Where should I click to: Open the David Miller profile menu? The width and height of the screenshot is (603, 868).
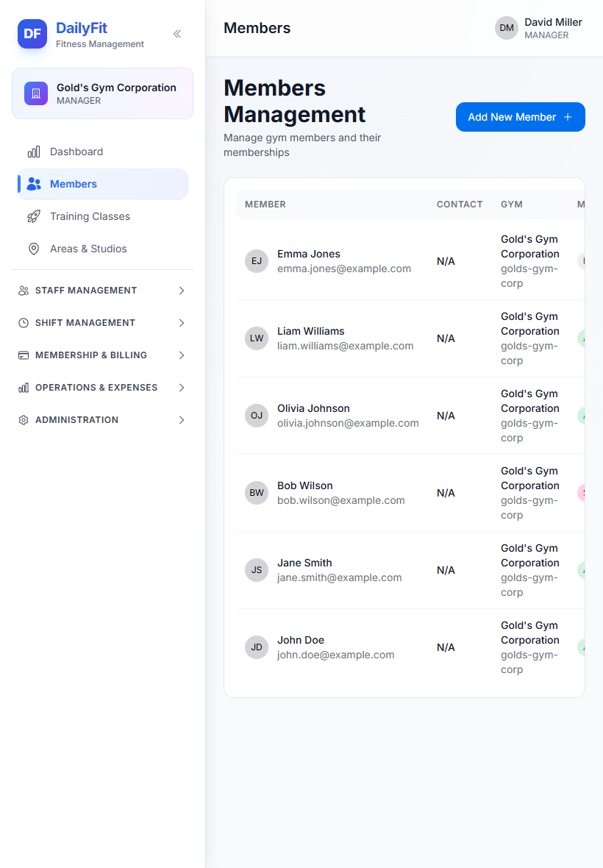tap(539, 28)
